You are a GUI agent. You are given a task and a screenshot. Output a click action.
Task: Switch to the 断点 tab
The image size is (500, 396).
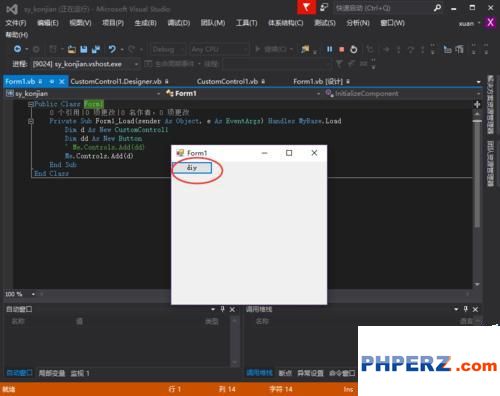pyautogui.click(x=285, y=373)
